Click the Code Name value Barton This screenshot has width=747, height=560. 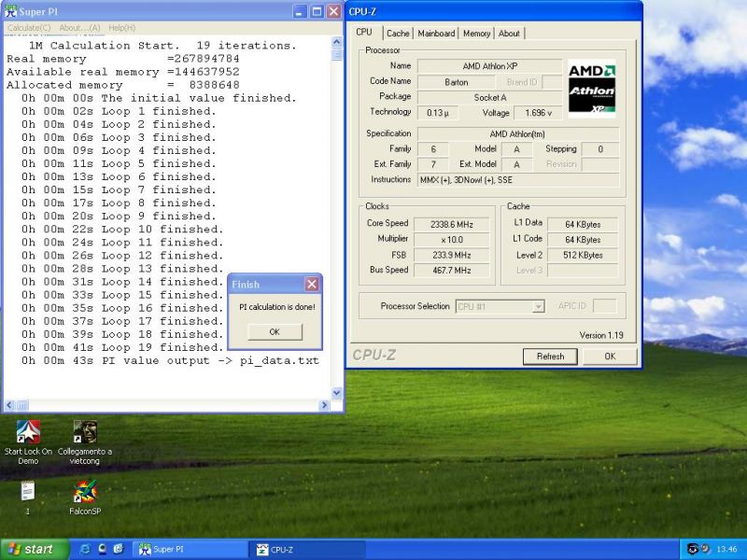(x=456, y=82)
